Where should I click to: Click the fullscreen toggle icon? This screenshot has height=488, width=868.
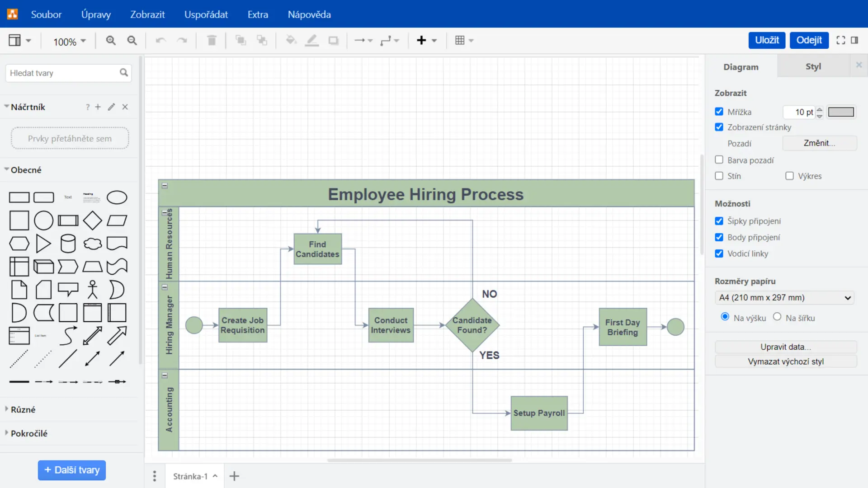click(x=840, y=40)
